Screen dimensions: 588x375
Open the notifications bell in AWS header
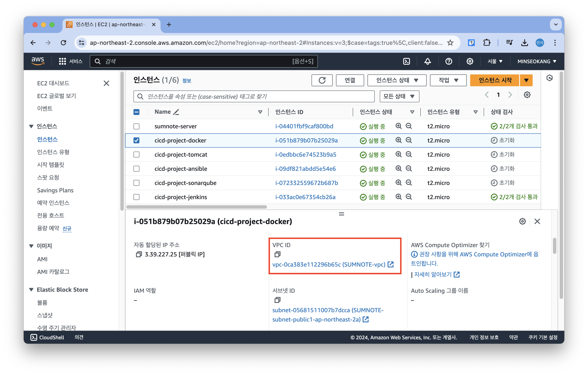[427, 61]
